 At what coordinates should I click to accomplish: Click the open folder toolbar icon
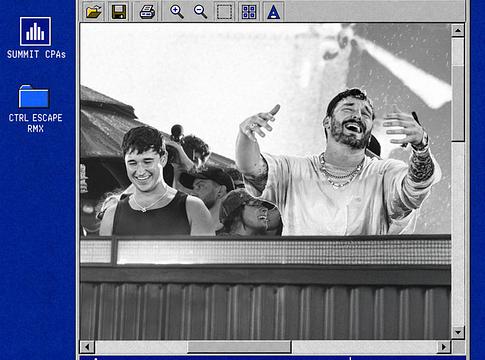tap(94, 12)
